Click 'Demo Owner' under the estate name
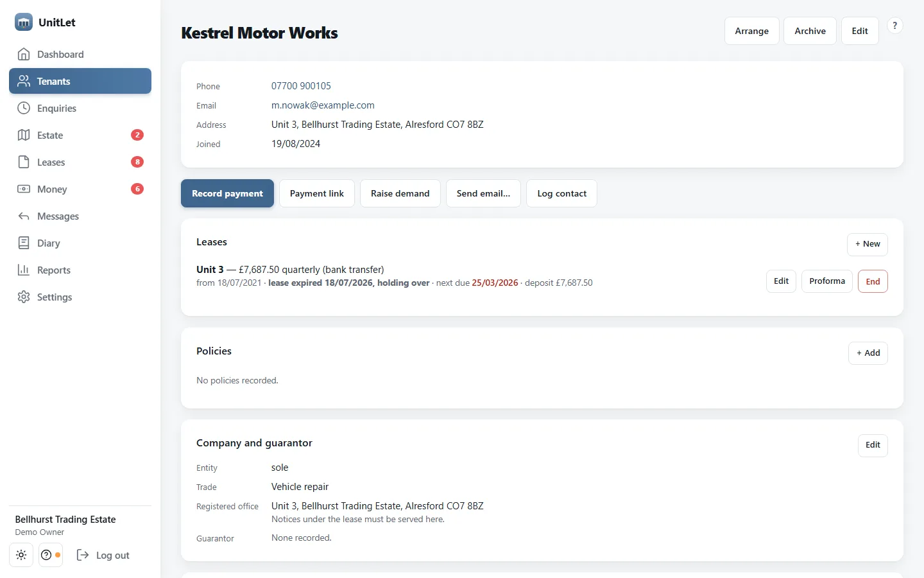This screenshot has width=924, height=578. (x=40, y=532)
